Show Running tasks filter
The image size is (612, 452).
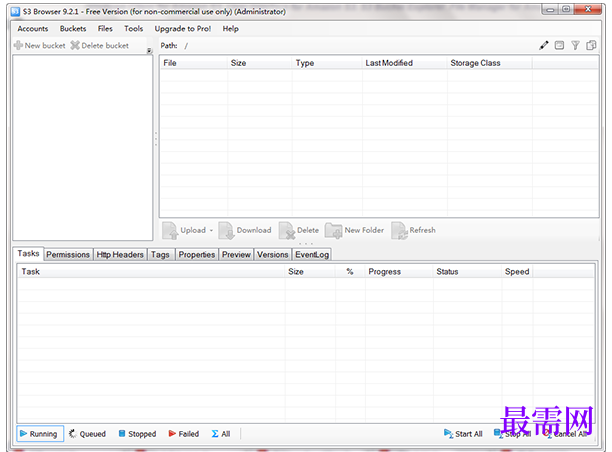[40, 434]
